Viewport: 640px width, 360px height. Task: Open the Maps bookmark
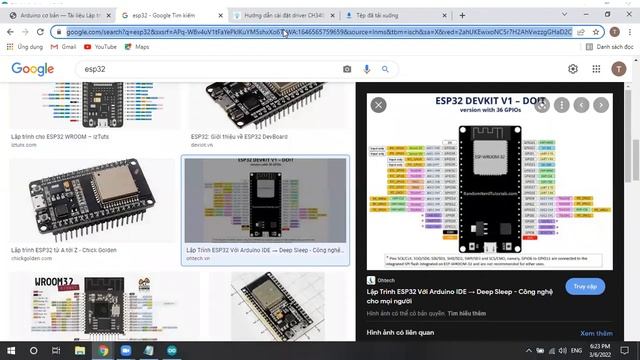pyautogui.click(x=137, y=47)
